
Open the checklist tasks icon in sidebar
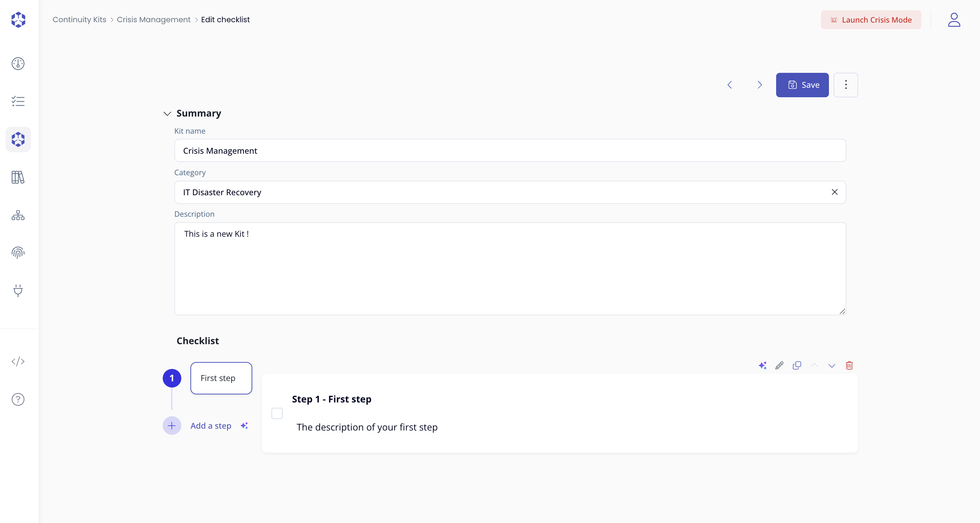coord(18,101)
